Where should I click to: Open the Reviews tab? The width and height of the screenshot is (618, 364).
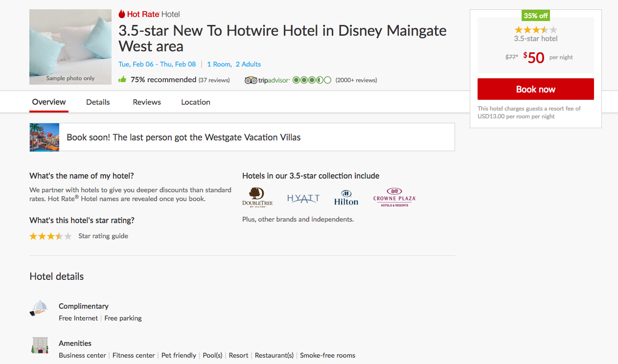pyautogui.click(x=147, y=102)
